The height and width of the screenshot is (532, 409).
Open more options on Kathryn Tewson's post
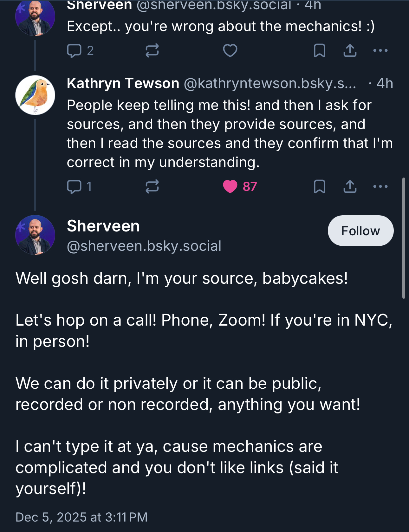(x=380, y=186)
